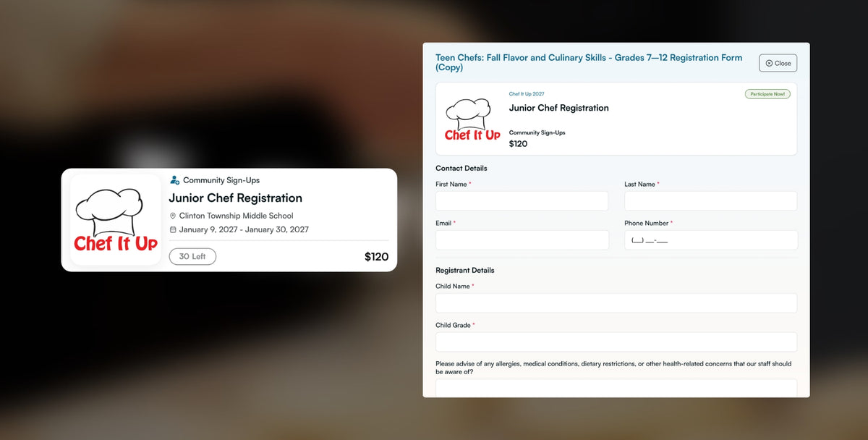Click the Chef It Up logo in the card
This screenshot has height=440, width=868.
pos(116,220)
